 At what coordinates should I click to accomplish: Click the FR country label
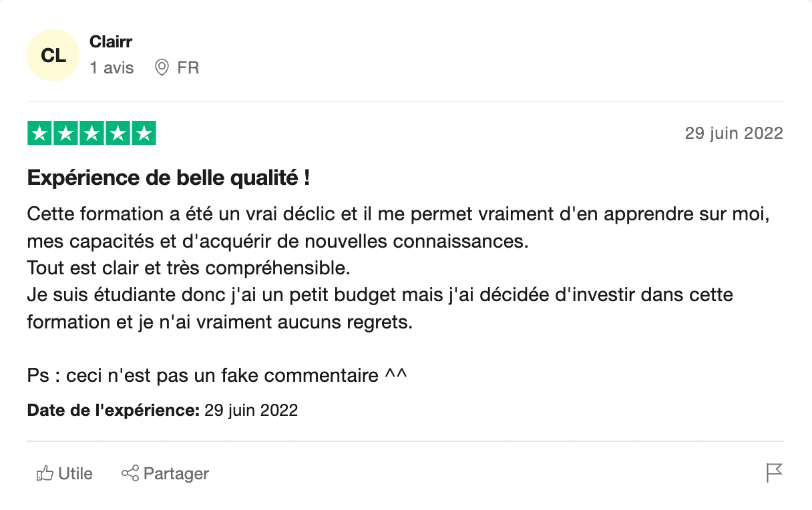pyautogui.click(x=188, y=67)
